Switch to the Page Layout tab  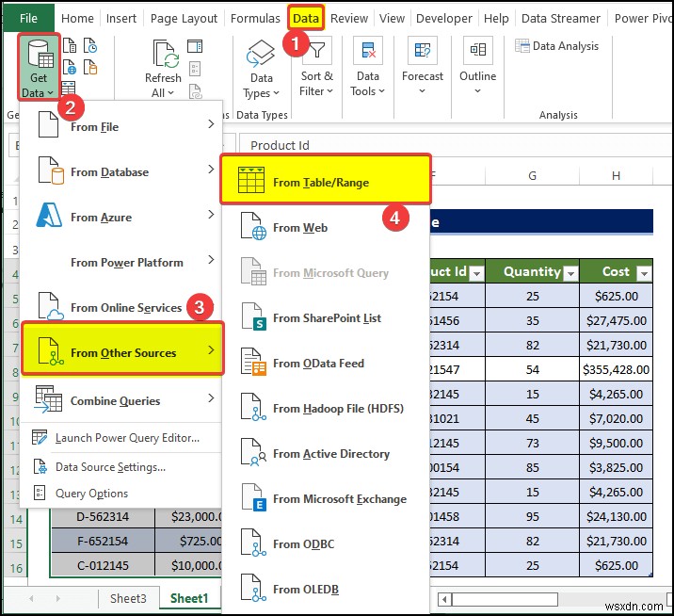tap(184, 18)
